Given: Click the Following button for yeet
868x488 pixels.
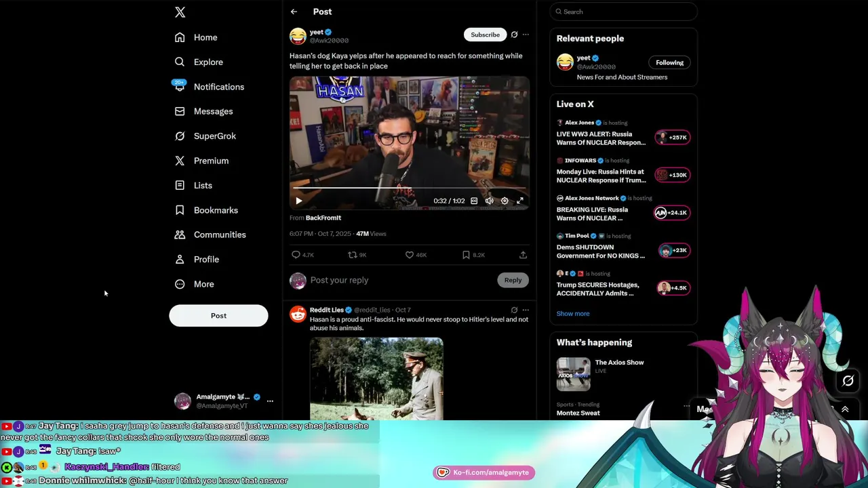Looking at the screenshot, I should point(669,62).
